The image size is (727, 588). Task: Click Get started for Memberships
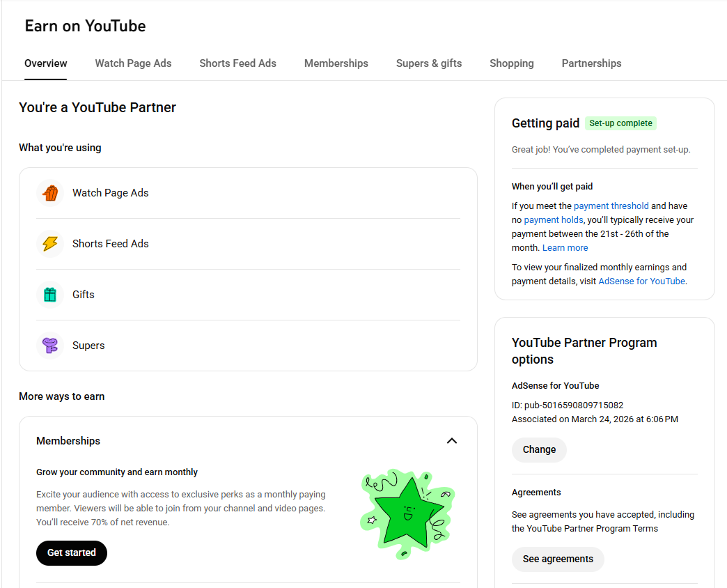tap(72, 552)
